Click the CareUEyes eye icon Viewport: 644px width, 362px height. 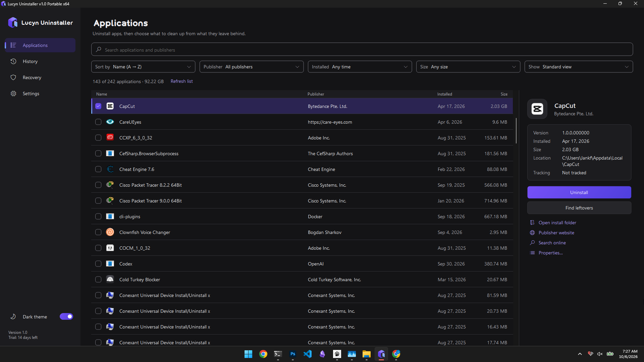[110, 122]
